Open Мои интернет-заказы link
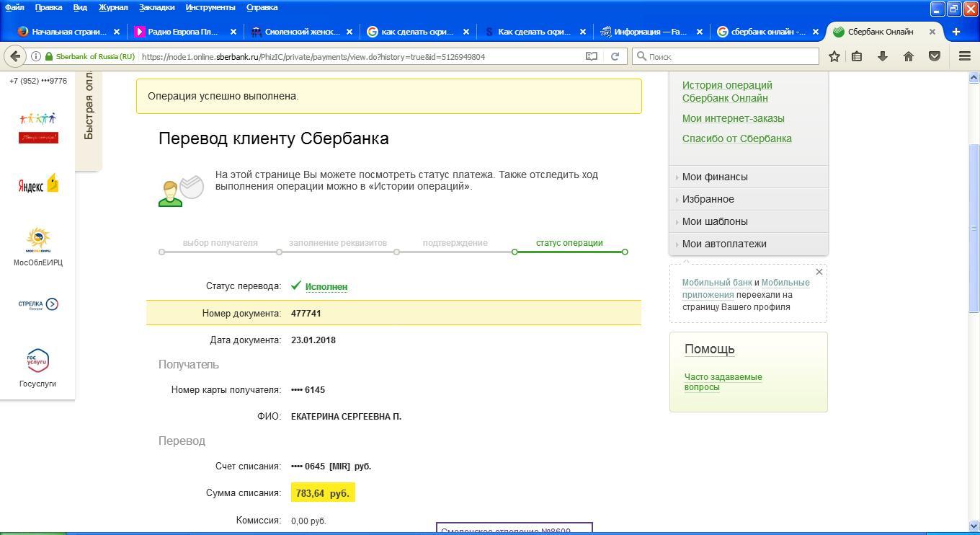This screenshot has width=980, height=535. click(x=734, y=118)
